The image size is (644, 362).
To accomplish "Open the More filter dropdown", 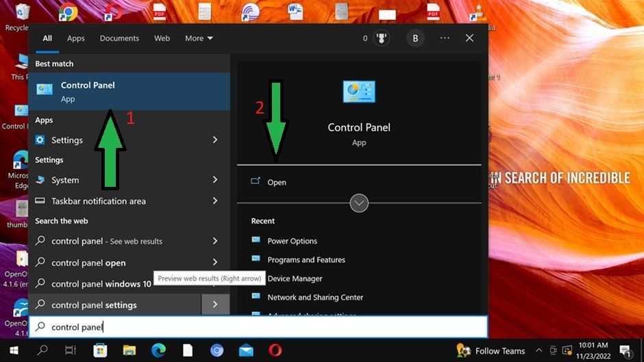I will click(199, 38).
